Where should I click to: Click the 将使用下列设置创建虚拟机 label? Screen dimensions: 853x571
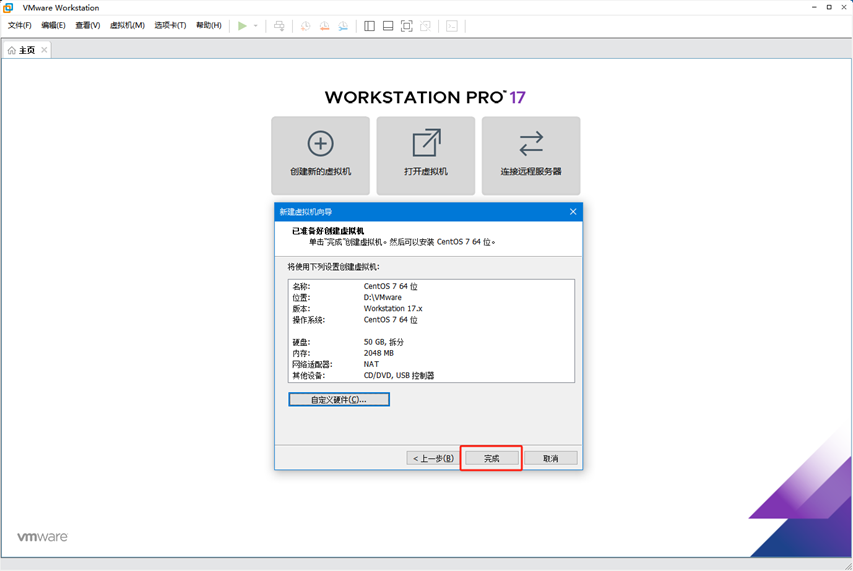pos(333,267)
